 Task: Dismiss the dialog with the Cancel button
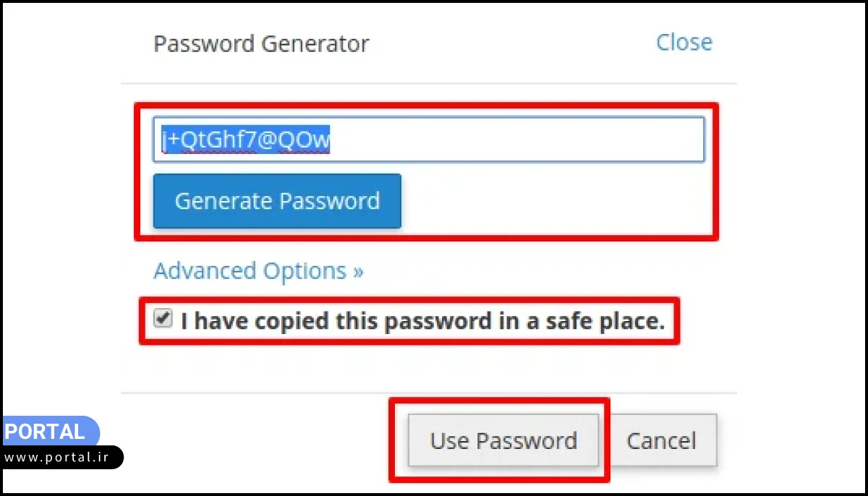tap(661, 440)
